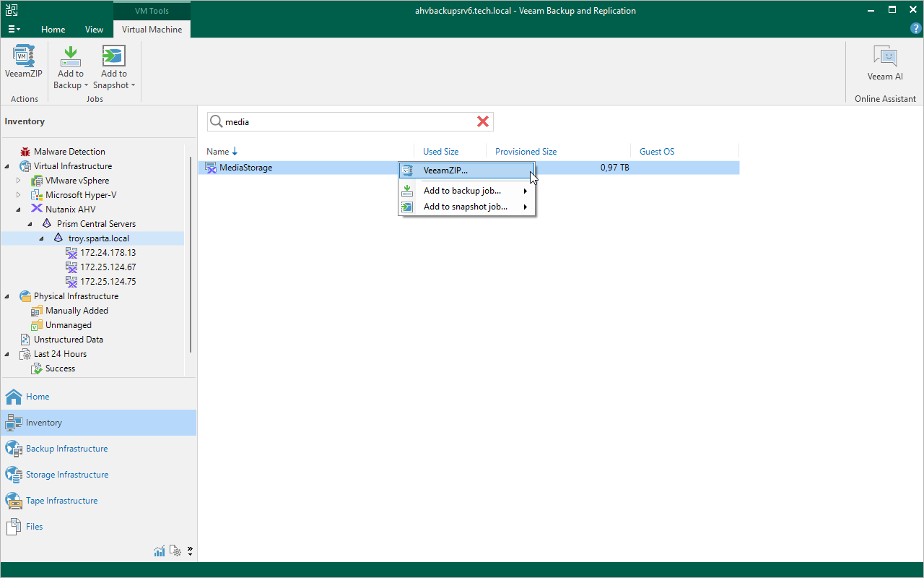The width and height of the screenshot is (924, 578).
Task: Open Add to backup job submenu
Action: pos(467,191)
